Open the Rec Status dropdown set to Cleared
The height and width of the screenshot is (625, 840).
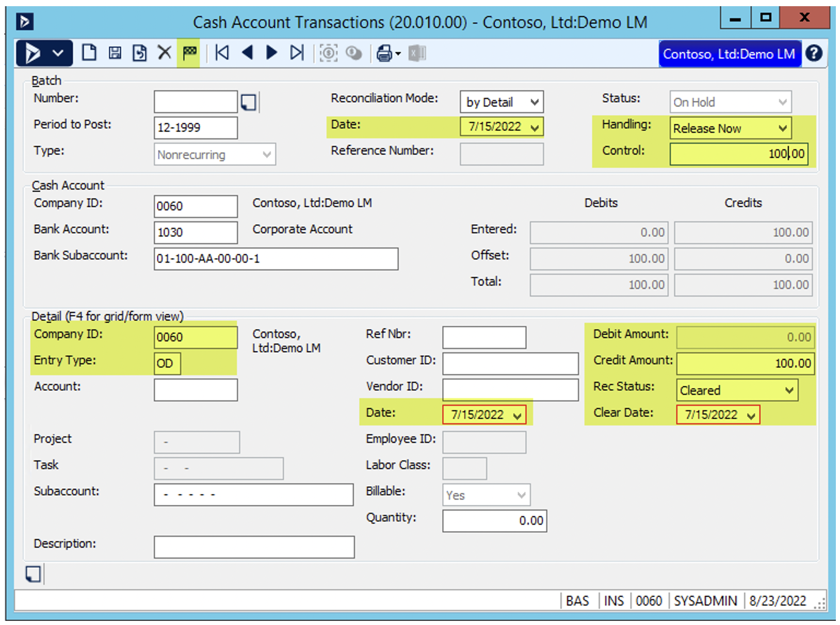[789, 390]
